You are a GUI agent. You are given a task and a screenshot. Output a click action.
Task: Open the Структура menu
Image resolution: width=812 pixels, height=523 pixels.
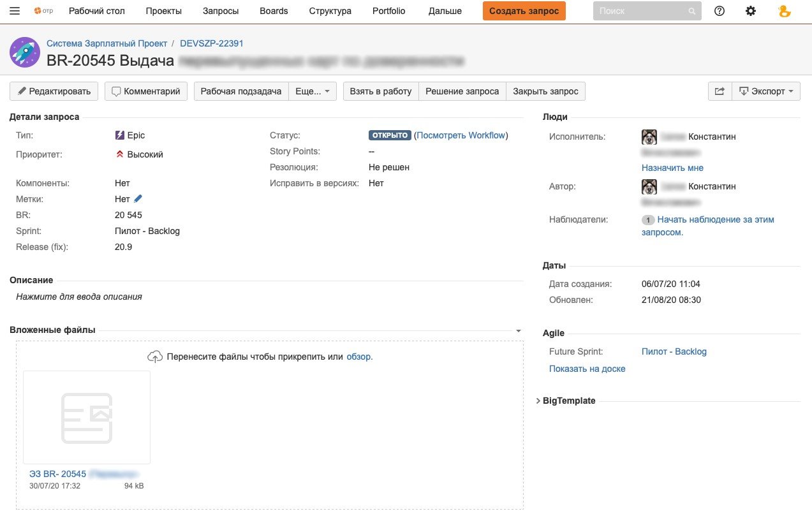330,11
